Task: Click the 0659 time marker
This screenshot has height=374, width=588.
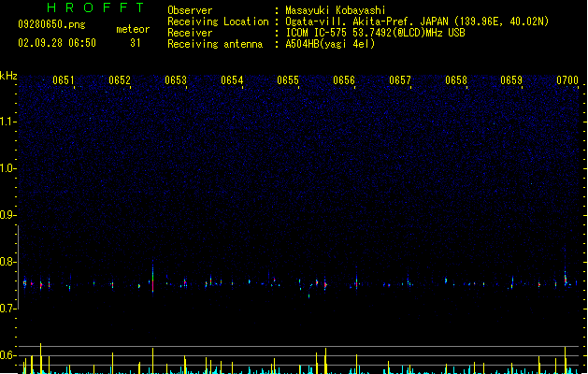Action: pyautogui.click(x=511, y=80)
